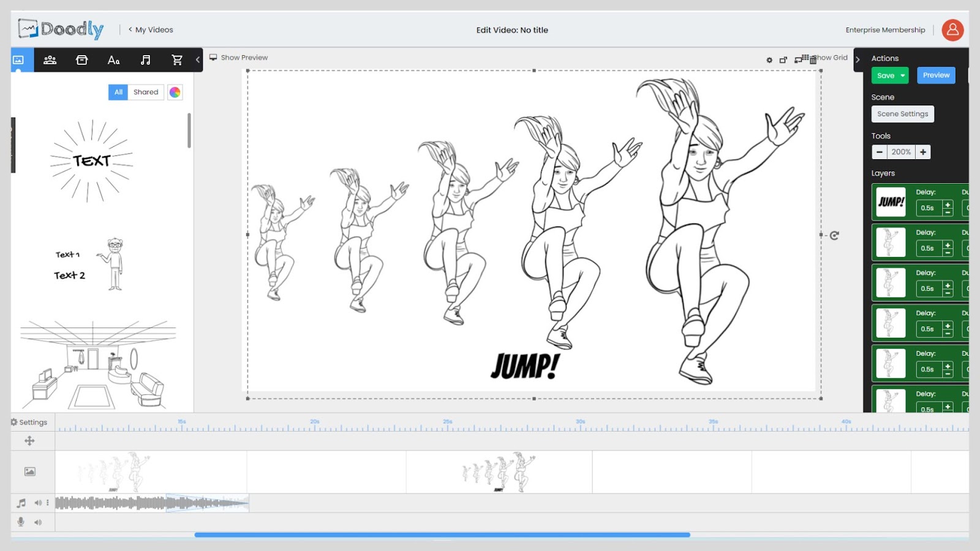Mute the voiceover track volume
980x551 pixels.
(x=38, y=522)
